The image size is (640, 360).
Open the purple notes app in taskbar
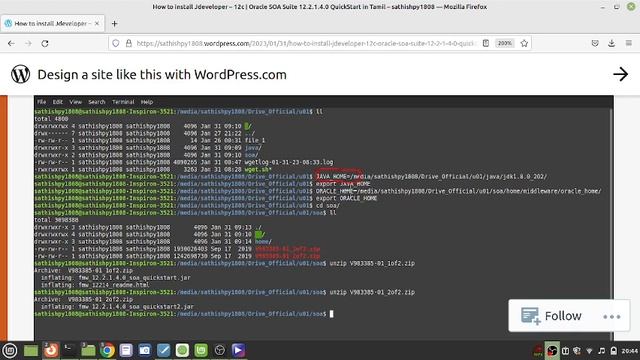click(126, 350)
